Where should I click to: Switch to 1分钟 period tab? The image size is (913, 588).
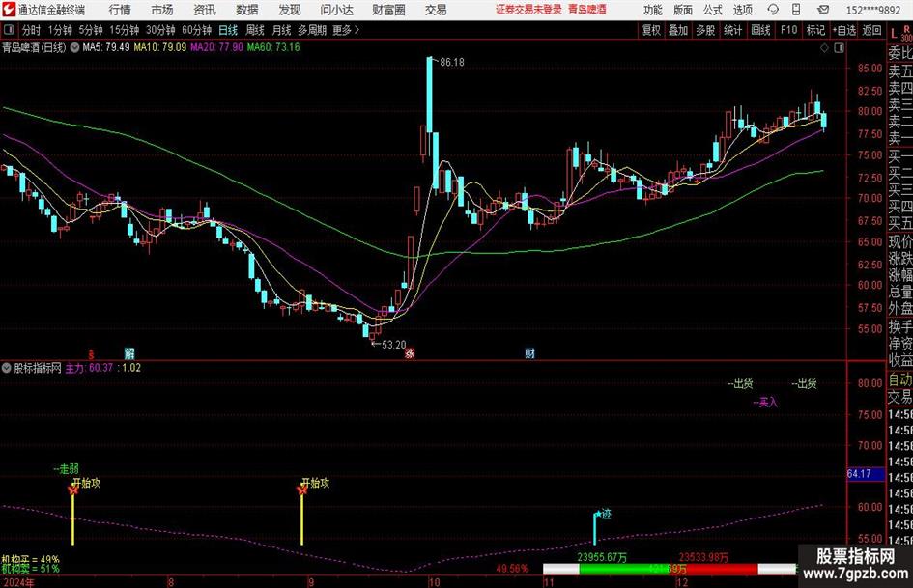(x=60, y=30)
